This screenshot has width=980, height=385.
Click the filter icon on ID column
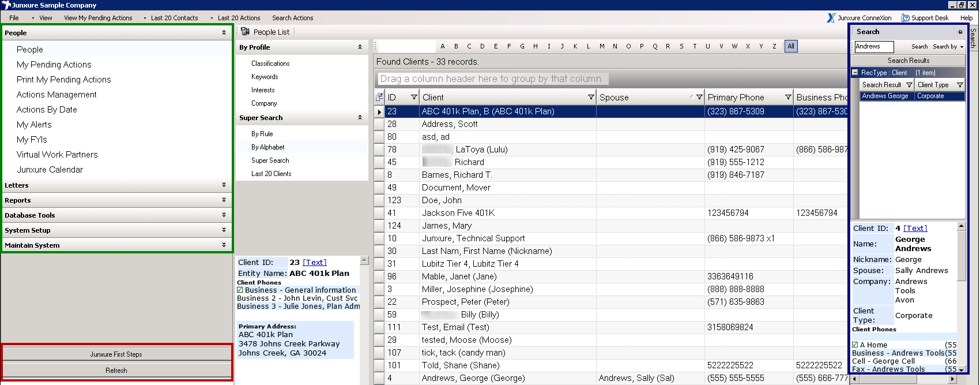pyautogui.click(x=414, y=97)
